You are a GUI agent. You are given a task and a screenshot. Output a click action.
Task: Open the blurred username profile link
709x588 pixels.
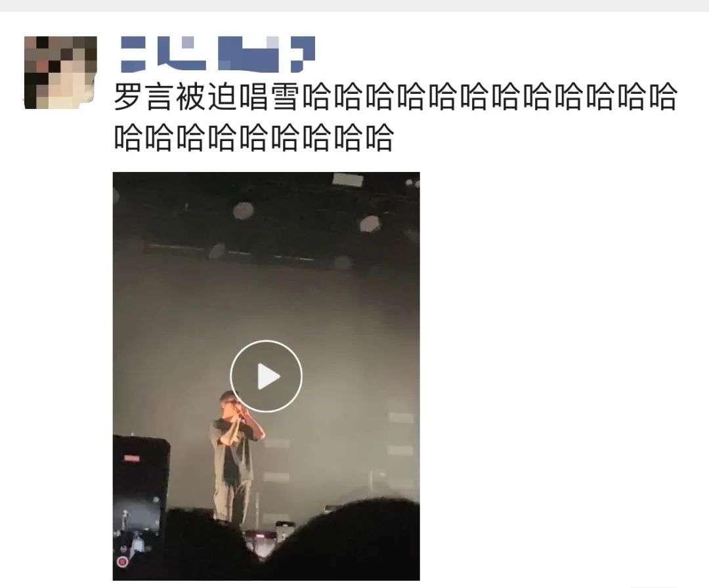217,54
